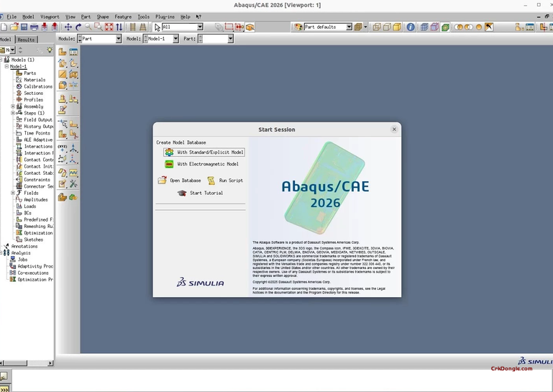Viewport: 553px width, 392px height.
Task: Select Materials in the model tree
Action: (x=35, y=80)
